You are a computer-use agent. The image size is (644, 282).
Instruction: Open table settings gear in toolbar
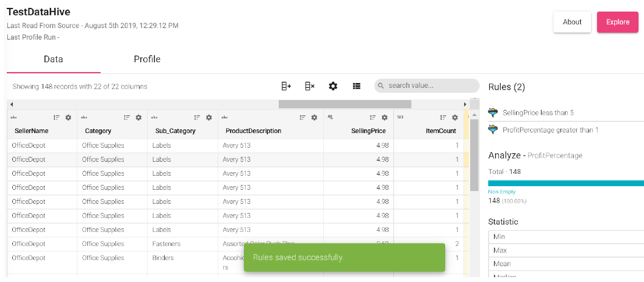(333, 87)
